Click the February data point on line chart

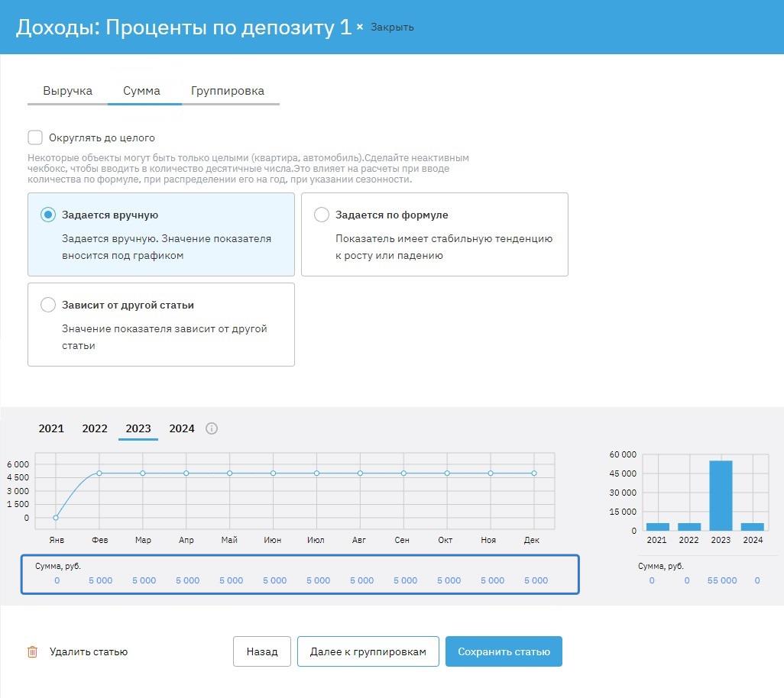tap(99, 473)
